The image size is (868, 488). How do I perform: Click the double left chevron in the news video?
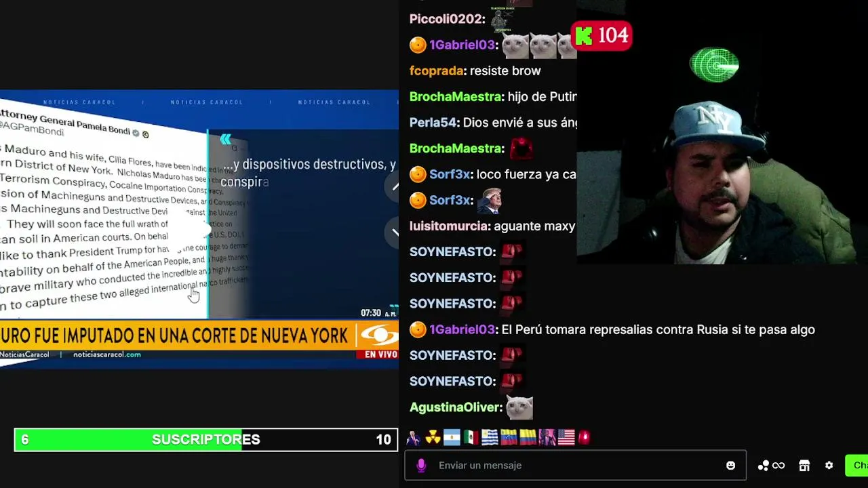point(225,139)
